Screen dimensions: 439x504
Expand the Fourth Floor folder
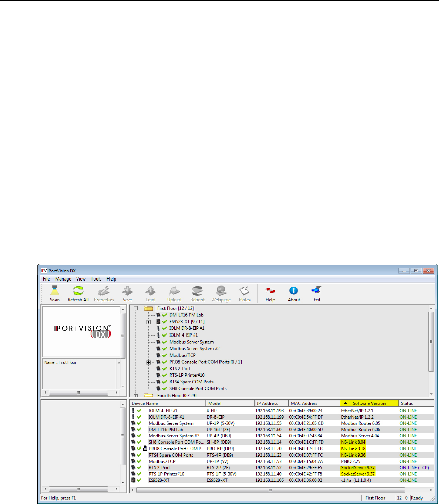click(x=136, y=396)
